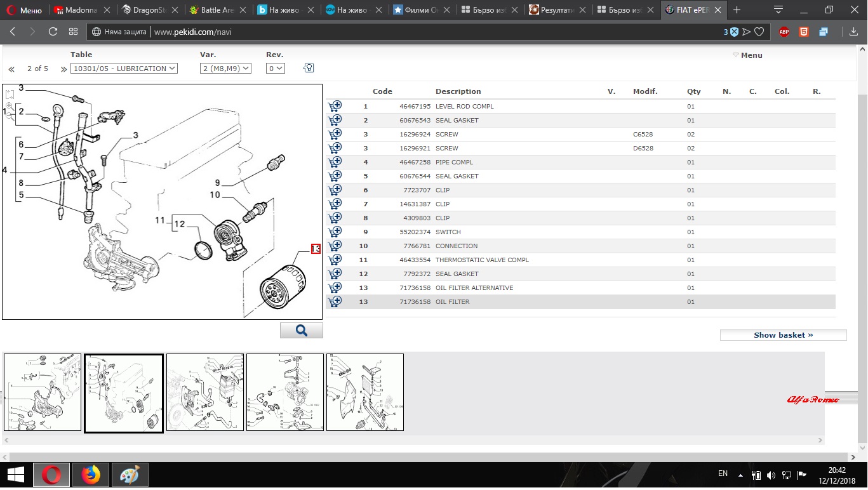The width and height of the screenshot is (868, 490).
Task: Open Adblock Plus extension icon
Action: point(784,32)
